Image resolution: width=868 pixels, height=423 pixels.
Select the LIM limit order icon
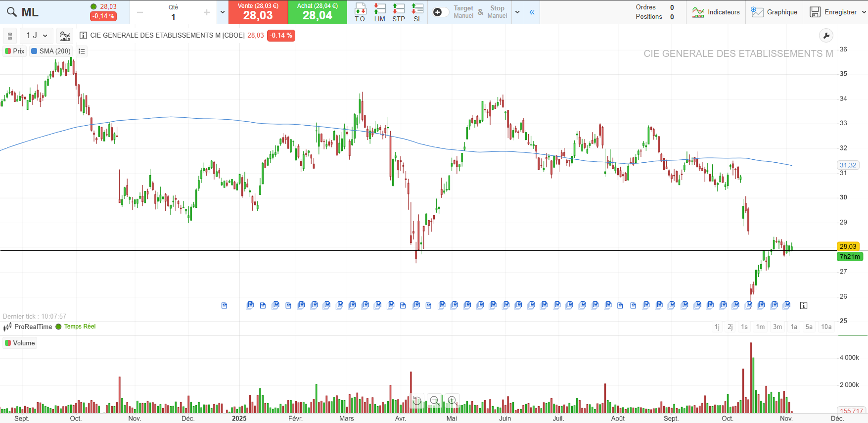coord(379,12)
